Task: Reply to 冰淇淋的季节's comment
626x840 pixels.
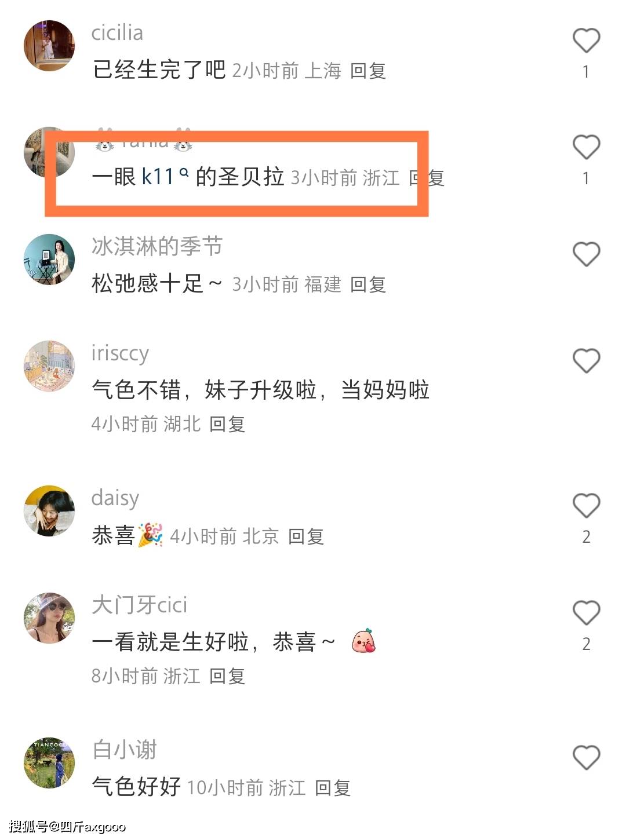Action: pyautogui.click(x=368, y=284)
